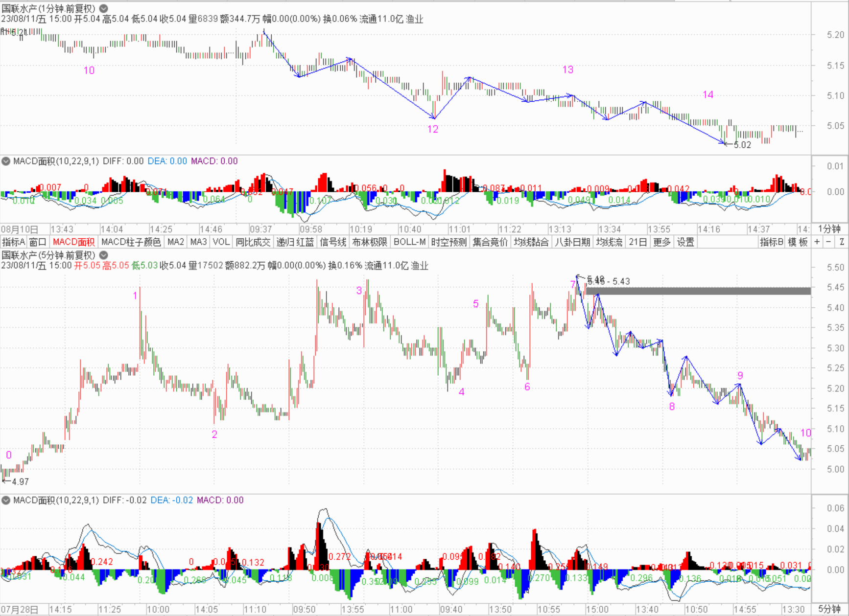The width and height of the screenshot is (849, 616).
Task: Open dropdown beside 国联水产 1分钟 title
Action: (x=104, y=8)
